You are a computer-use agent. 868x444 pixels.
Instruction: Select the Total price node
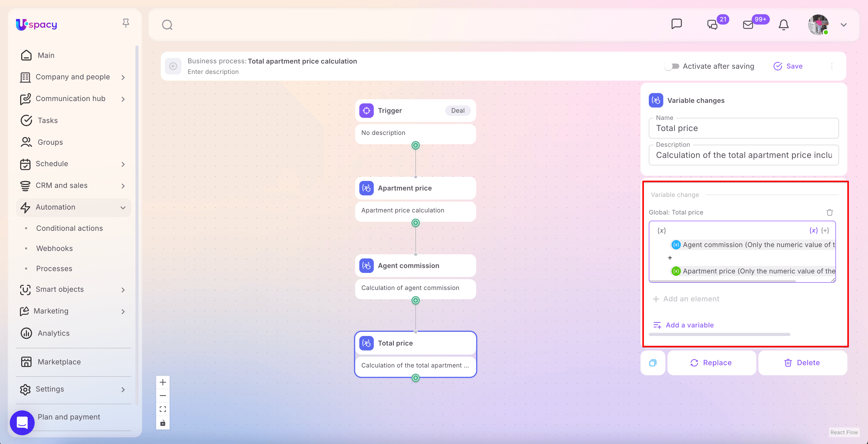415,343
